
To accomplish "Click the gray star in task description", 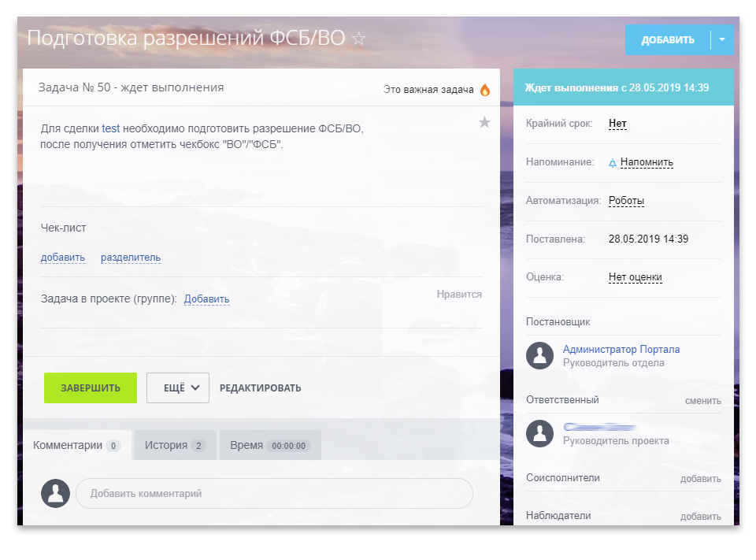I will [x=484, y=122].
